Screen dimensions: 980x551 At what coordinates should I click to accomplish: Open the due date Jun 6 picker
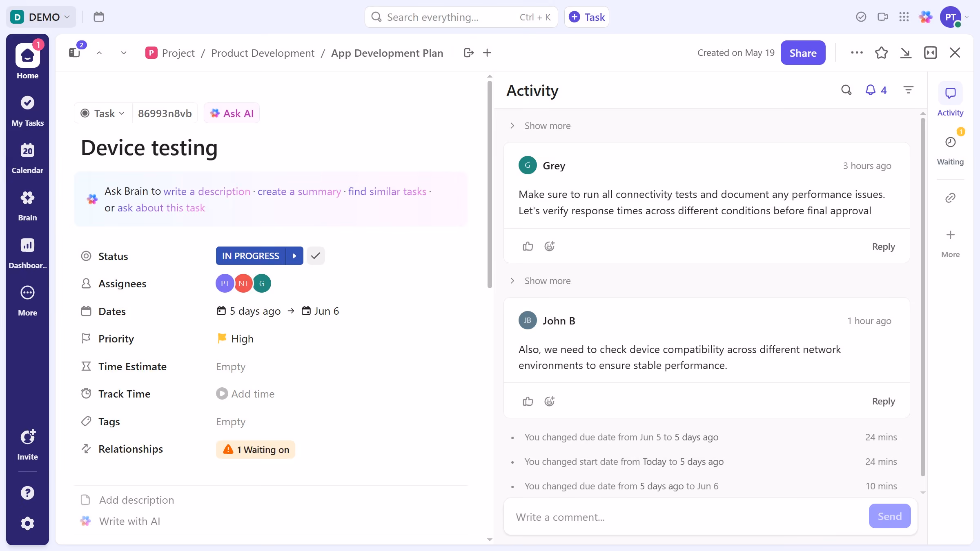point(320,311)
